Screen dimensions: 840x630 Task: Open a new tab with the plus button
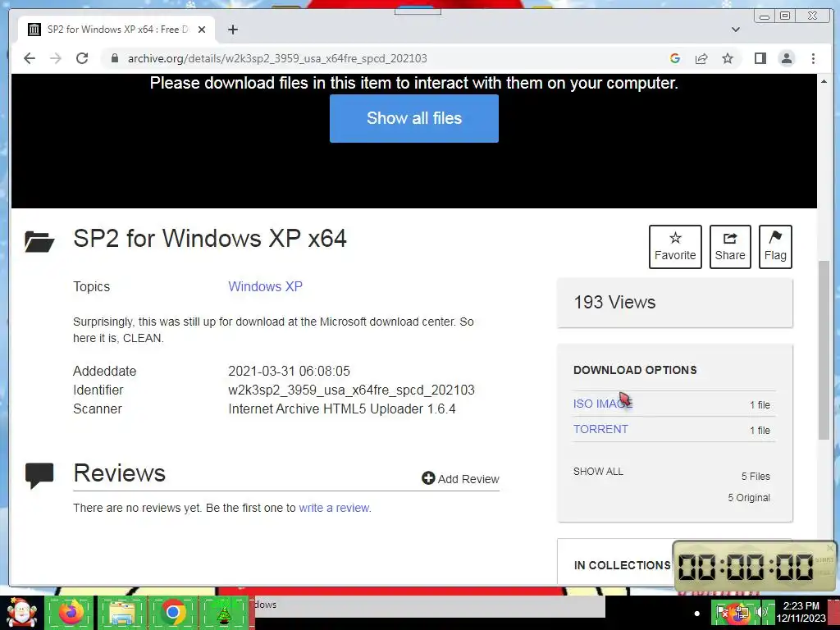click(x=232, y=30)
